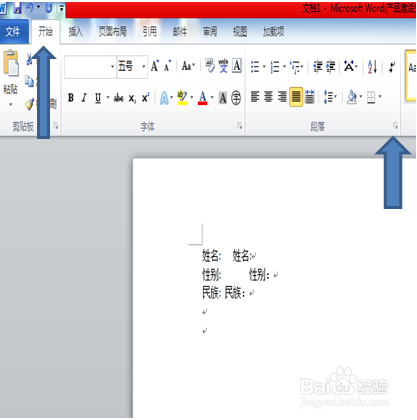
Task: Center-align the text
Action: [x=268, y=97]
